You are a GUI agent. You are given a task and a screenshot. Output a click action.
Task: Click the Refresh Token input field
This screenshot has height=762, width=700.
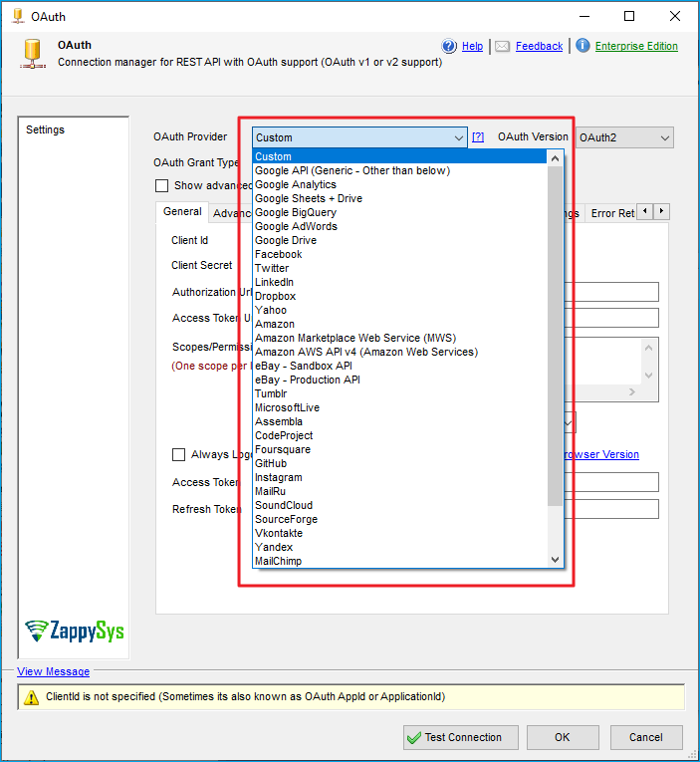[611, 509]
